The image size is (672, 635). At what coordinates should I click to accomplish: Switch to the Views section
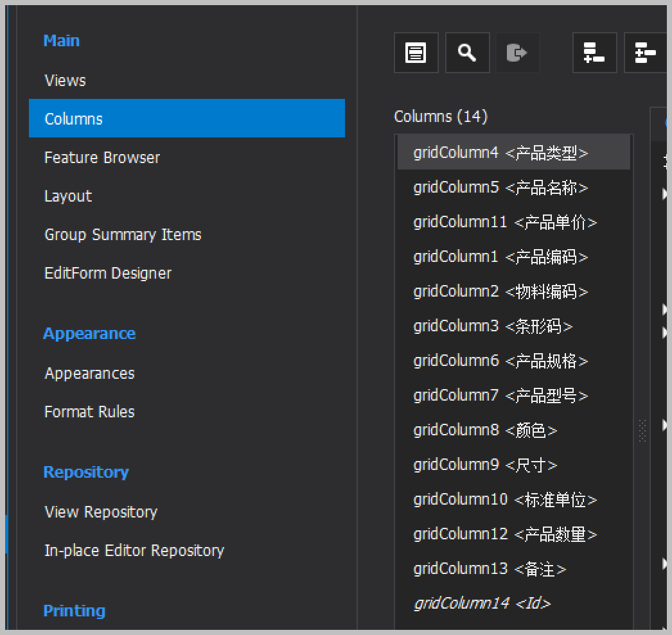point(64,80)
